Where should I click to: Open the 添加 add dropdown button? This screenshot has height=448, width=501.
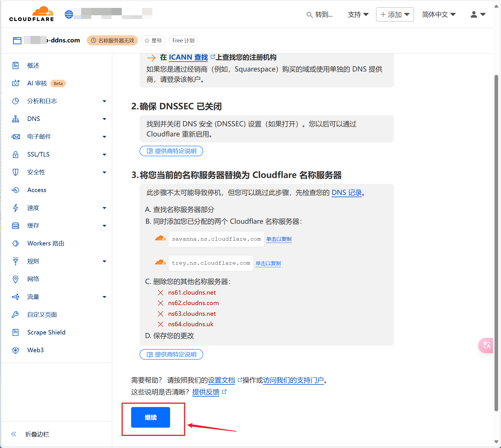[395, 14]
